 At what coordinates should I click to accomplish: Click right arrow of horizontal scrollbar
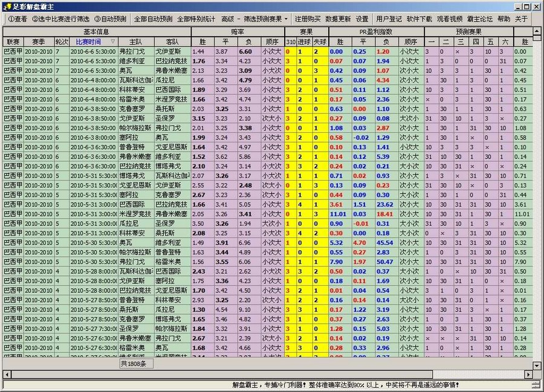click(x=528, y=374)
